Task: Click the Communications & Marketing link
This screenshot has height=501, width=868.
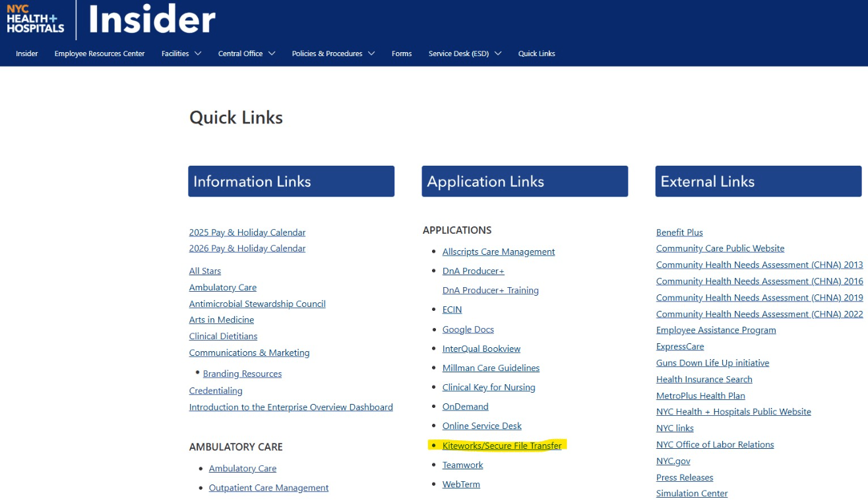Action: pos(249,352)
